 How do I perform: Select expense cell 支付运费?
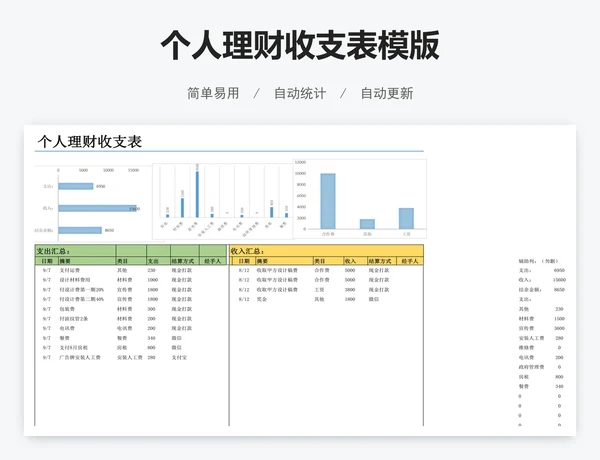tap(70, 270)
